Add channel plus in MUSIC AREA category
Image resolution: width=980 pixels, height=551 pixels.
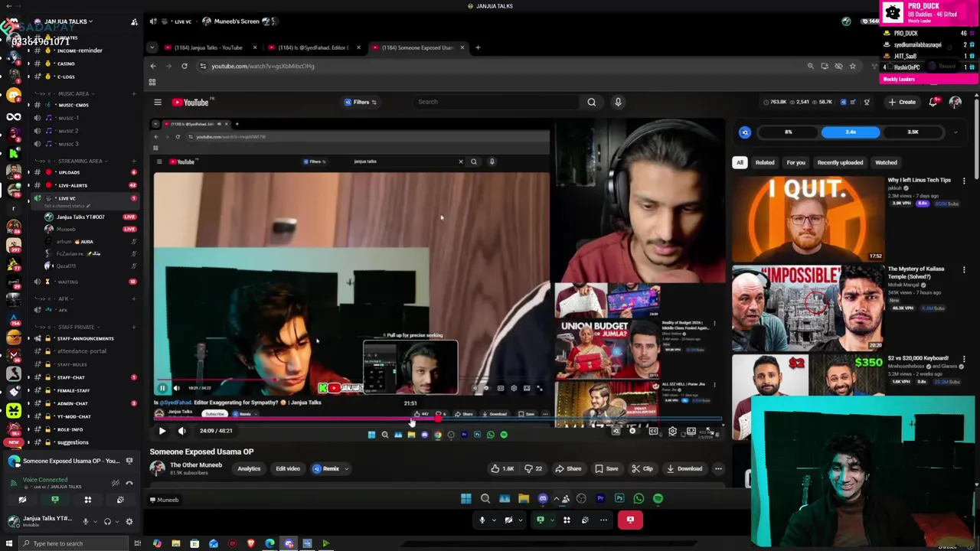[133, 93]
